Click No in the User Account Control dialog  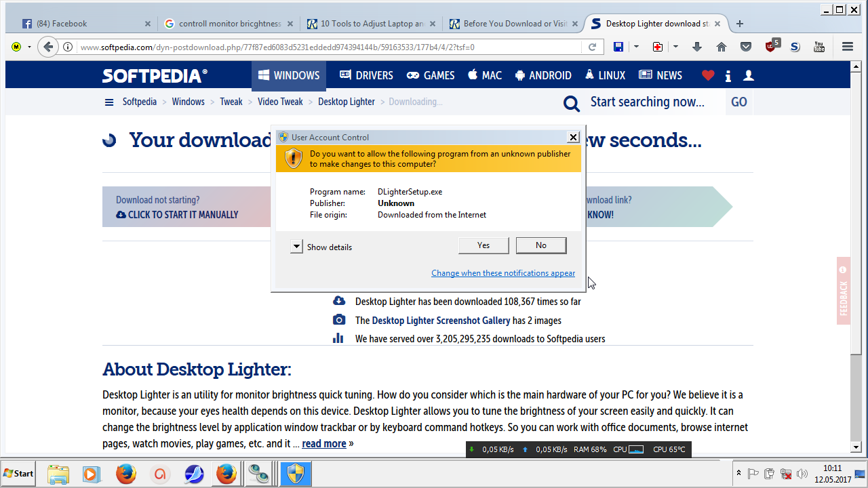(541, 245)
